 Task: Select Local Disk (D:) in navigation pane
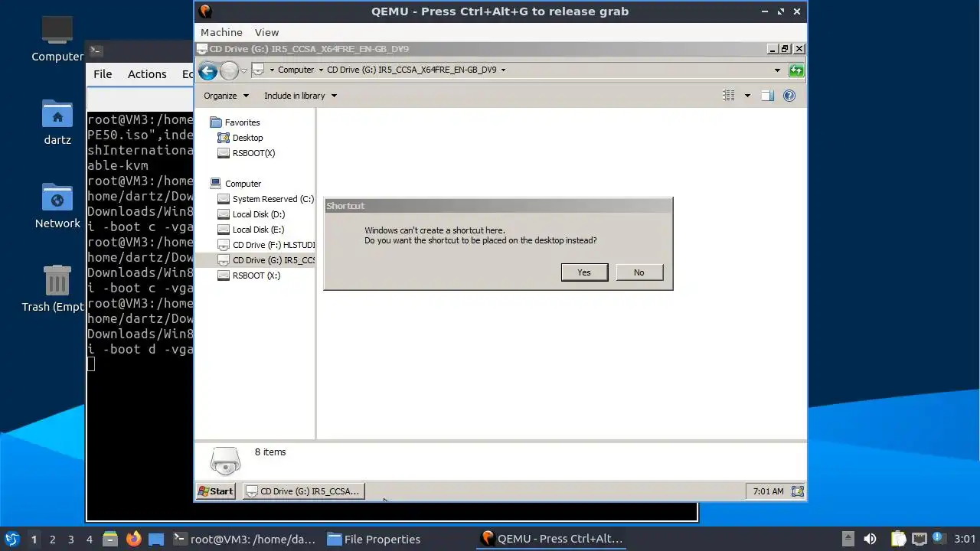[251, 214]
